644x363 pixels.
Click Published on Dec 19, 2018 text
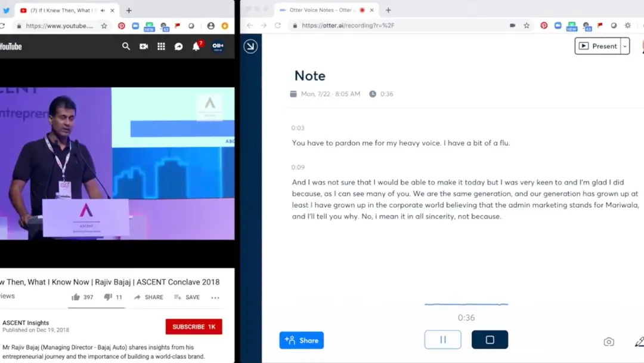point(36,330)
